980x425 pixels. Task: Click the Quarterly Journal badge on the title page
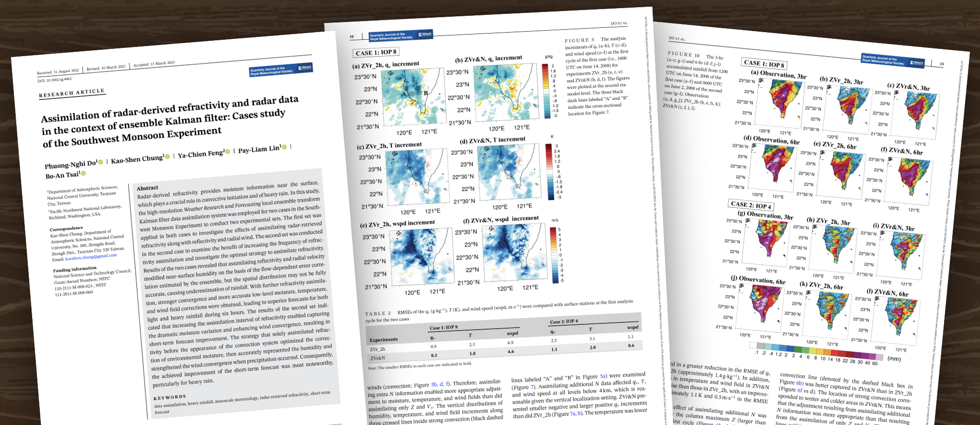pos(281,69)
